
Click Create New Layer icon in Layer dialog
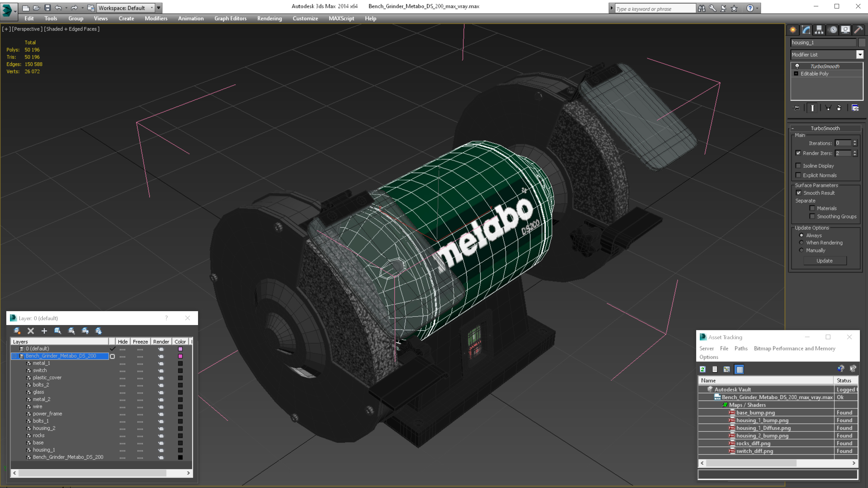17,331
